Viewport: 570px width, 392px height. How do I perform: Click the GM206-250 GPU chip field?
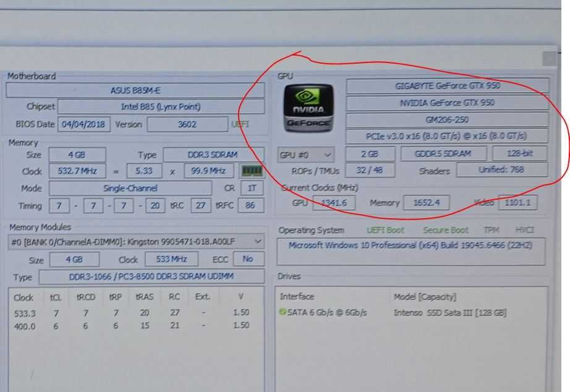click(448, 119)
